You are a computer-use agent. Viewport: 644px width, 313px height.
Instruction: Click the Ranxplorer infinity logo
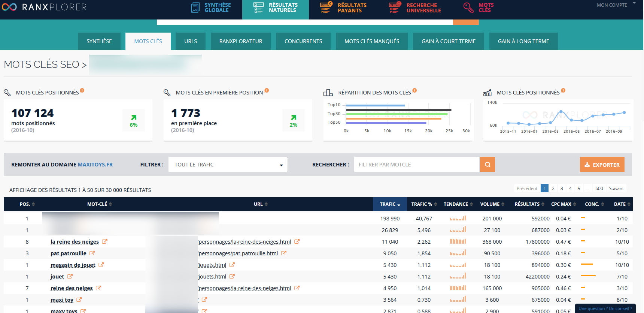(x=9, y=7)
